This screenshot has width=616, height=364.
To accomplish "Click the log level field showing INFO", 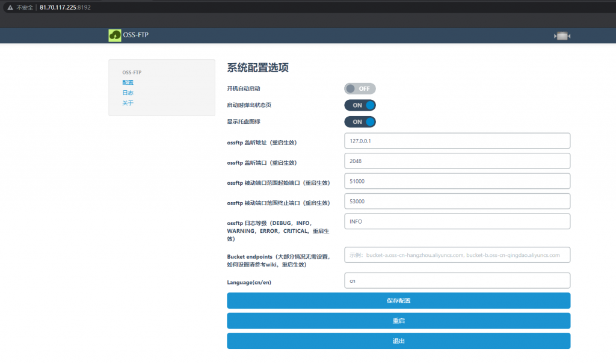I will pyautogui.click(x=457, y=221).
